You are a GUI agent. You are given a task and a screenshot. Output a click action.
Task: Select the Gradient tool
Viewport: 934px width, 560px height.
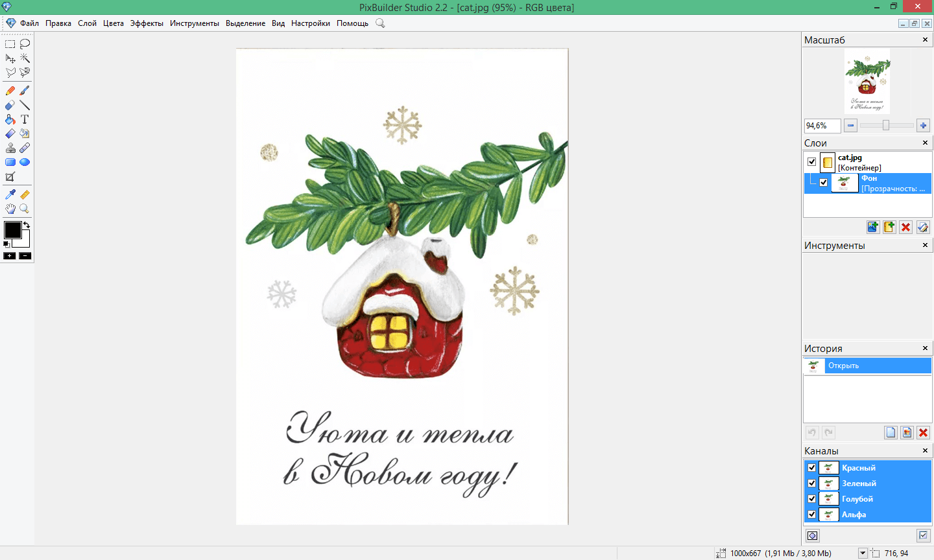10,134
